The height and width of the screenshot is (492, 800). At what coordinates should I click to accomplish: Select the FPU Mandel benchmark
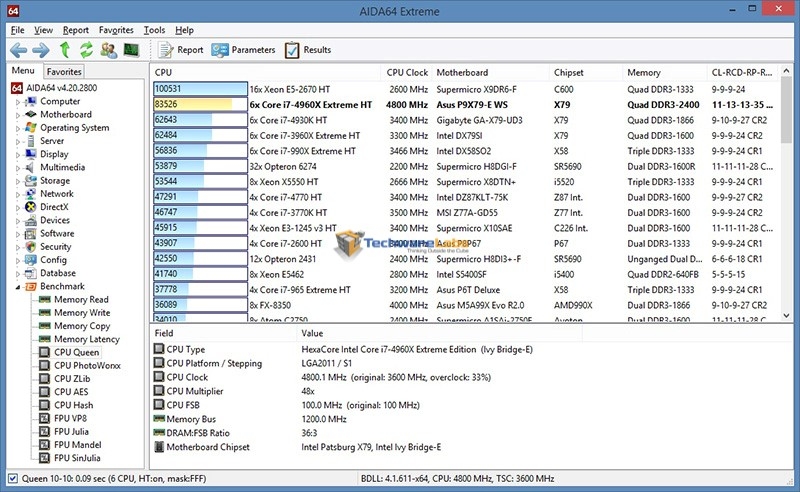pyautogui.click(x=78, y=445)
